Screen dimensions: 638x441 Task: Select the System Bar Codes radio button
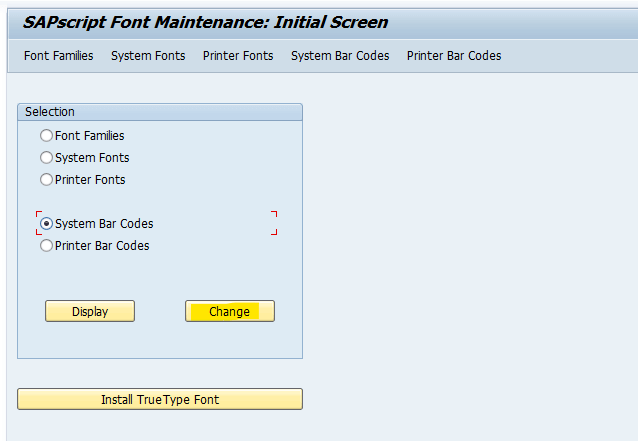coord(46,223)
